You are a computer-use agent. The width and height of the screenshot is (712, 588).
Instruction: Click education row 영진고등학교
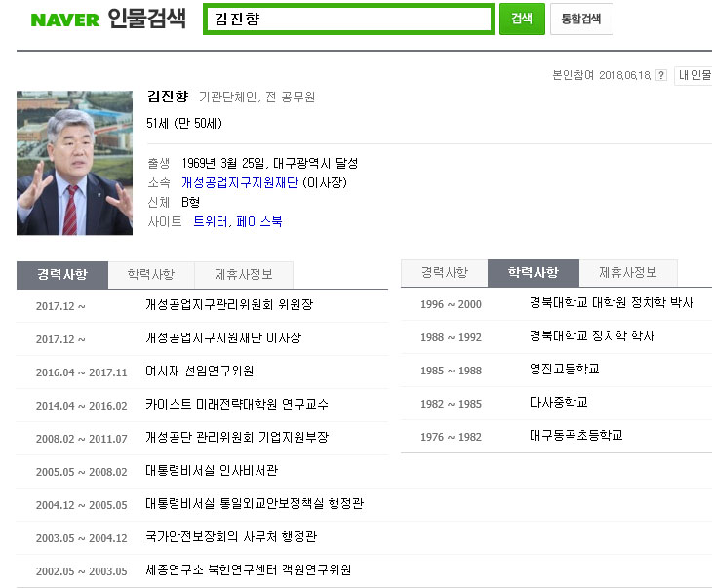556,370
